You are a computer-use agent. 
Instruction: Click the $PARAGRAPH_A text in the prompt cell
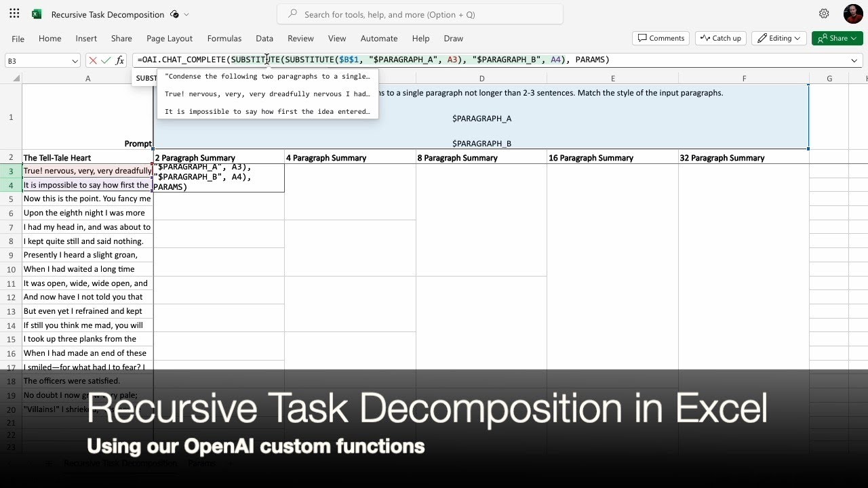(x=481, y=119)
